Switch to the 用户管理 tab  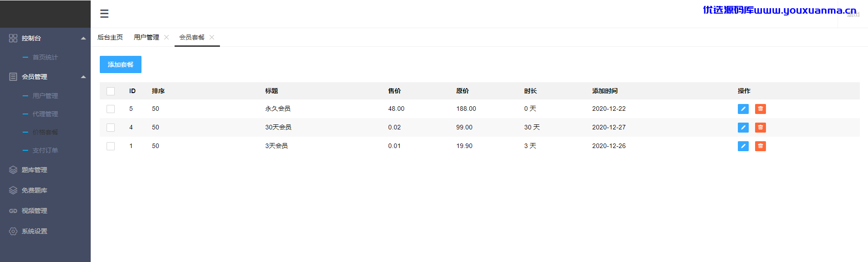(146, 37)
